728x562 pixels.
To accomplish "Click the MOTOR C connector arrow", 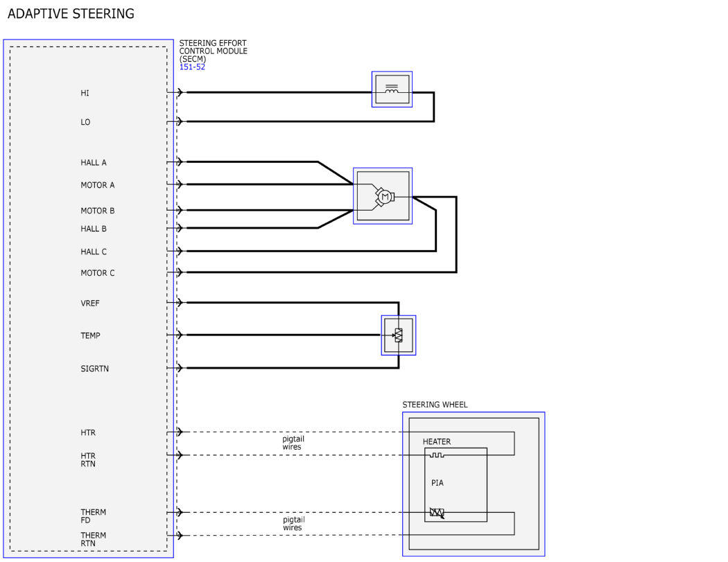I will 179,272.
